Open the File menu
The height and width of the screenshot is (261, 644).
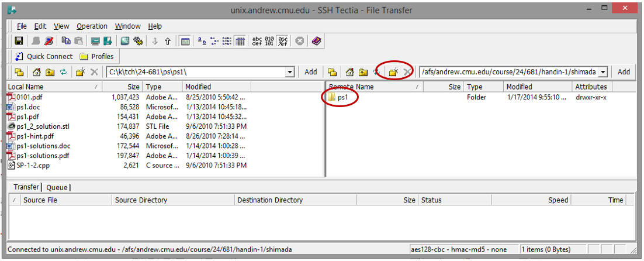[x=22, y=26]
